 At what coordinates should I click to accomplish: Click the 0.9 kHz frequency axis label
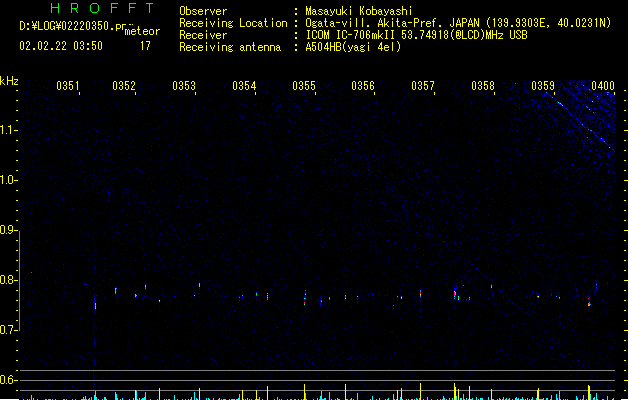pos(8,230)
